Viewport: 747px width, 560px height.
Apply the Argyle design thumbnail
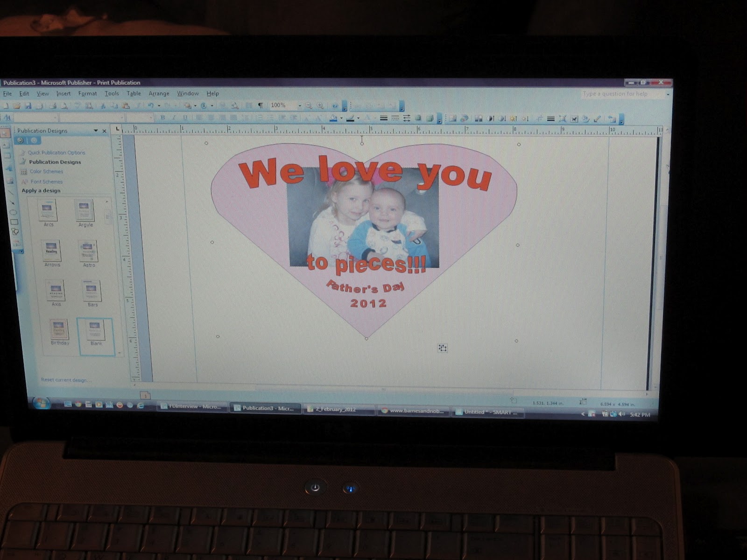[x=85, y=210]
